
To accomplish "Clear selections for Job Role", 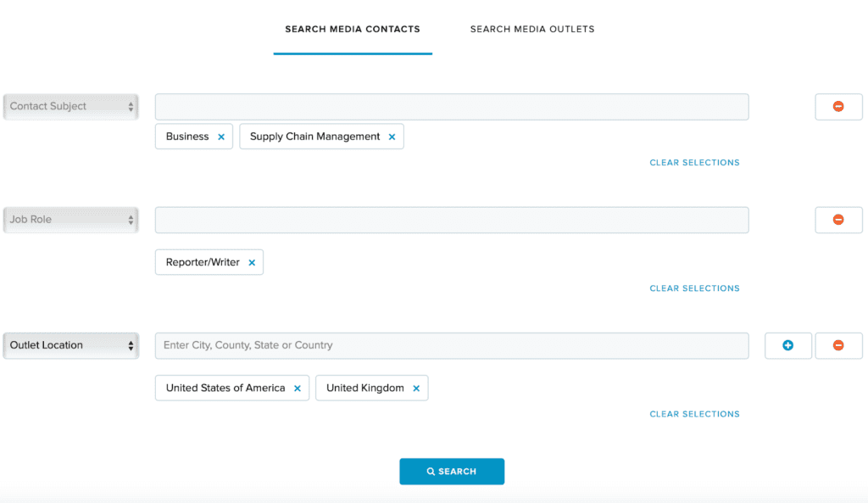I will pos(694,288).
